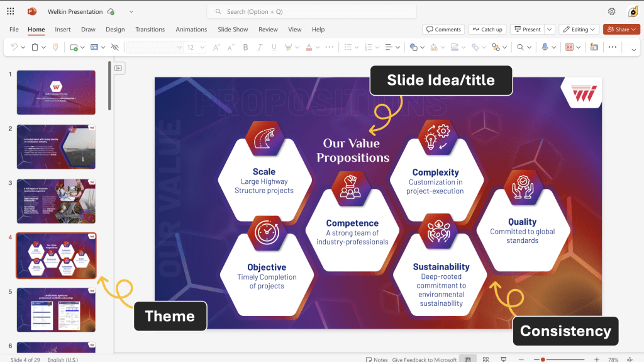Screen dimensions: 644x362
Task: Collapse the slide thumbnail pane
Action: tap(118, 68)
